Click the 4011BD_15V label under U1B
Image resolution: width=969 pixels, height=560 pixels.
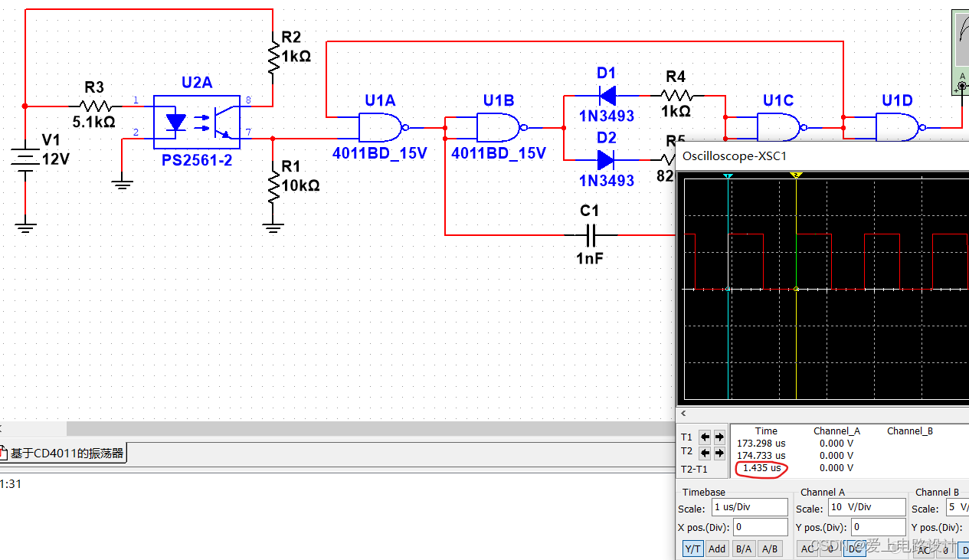(499, 153)
